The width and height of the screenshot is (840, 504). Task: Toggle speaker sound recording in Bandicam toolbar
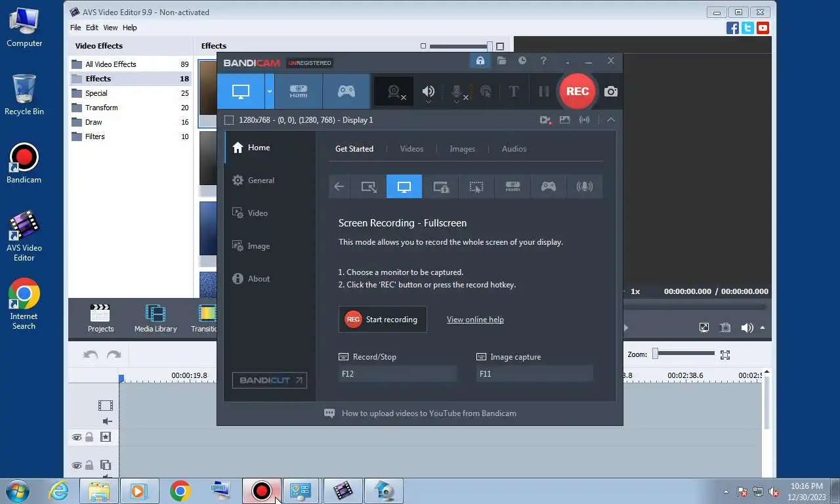tap(429, 92)
